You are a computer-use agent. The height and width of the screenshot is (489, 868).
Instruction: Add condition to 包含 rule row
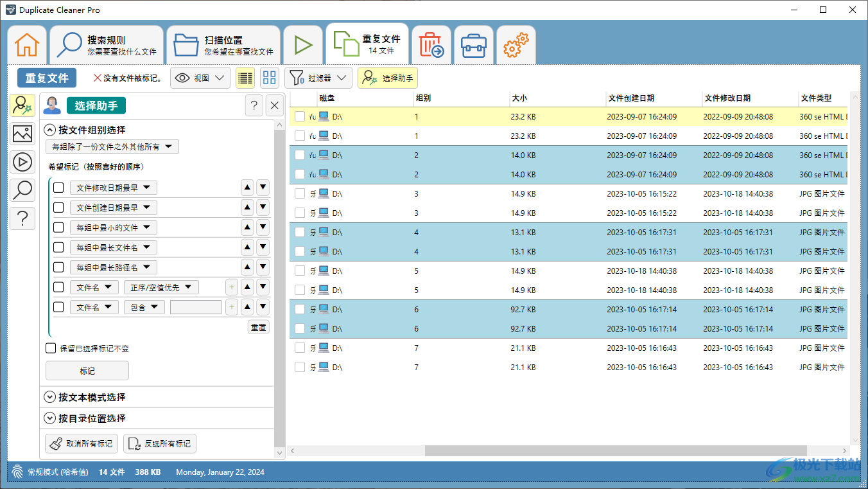[x=231, y=307]
